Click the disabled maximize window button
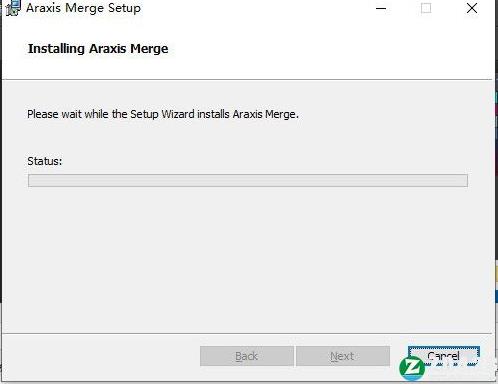Screen dimensions: 498x384 [x=426, y=8]
